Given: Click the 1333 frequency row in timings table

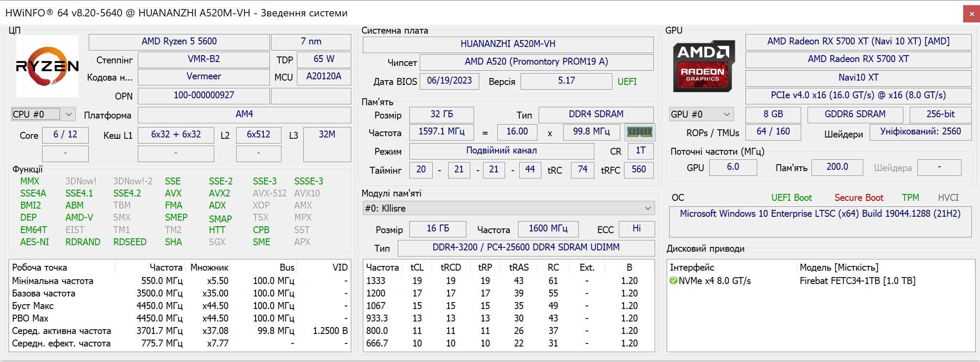Looking at the screenshot, I should pyautogui.click(x=509, y=281).
